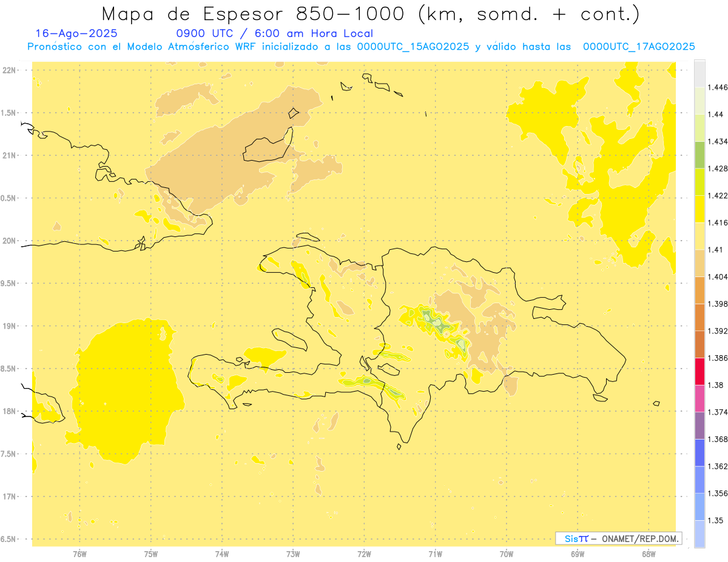Click the '68W' longitude label
The image size is (728, 562).
(649, 554)
